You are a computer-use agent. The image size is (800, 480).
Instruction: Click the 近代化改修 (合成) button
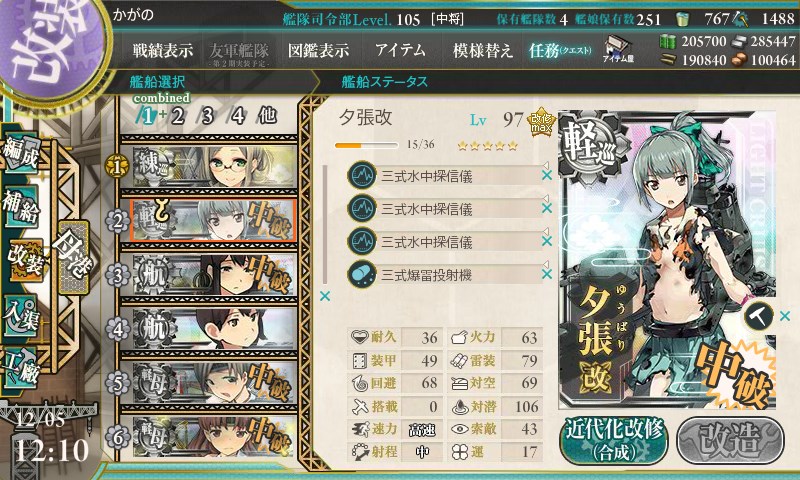coord(614,439)
